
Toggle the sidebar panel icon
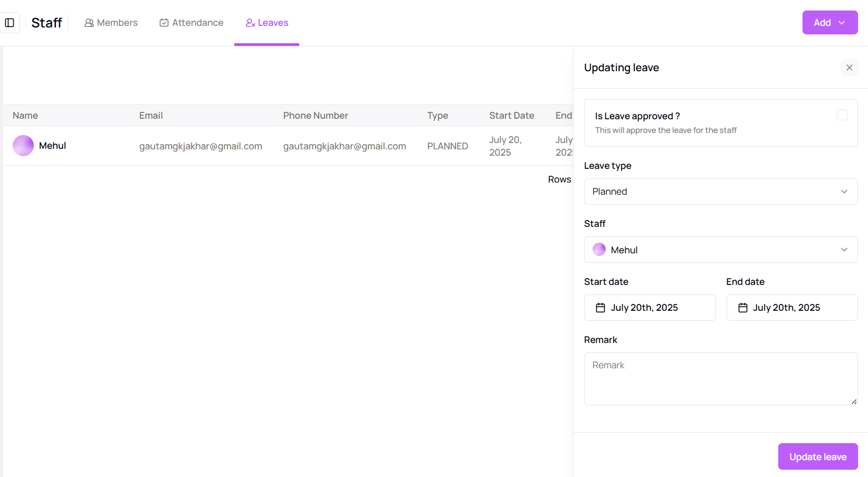point(9,23)
